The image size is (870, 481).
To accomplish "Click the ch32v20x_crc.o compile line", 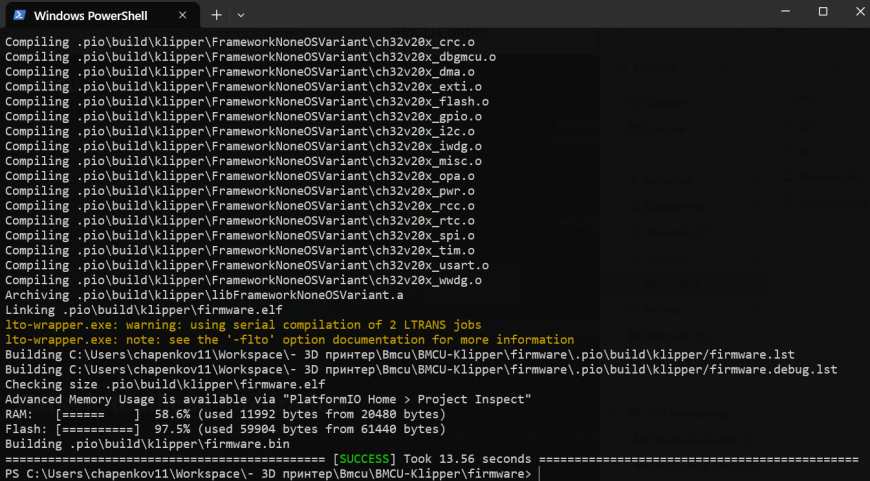I will [x=240, y=42].
